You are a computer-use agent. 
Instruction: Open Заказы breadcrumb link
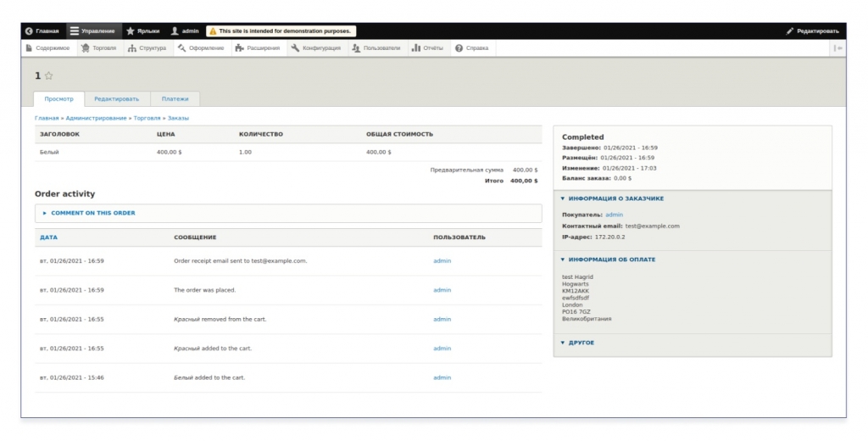click(x=178, y=118)
